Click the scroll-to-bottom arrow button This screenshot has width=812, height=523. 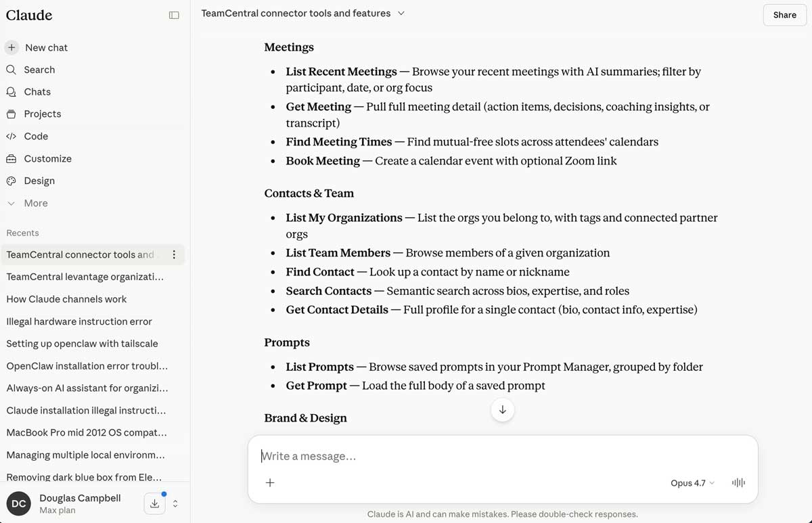point(502,410)
